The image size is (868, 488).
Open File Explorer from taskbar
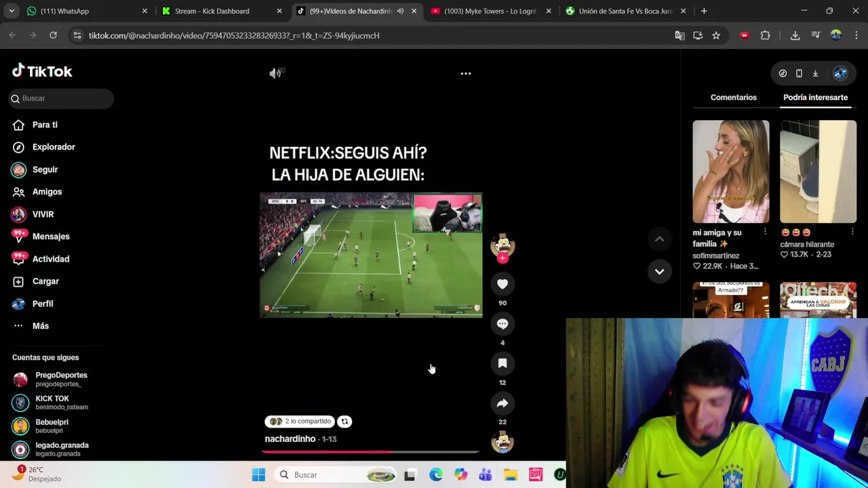(x=510, y=475)
